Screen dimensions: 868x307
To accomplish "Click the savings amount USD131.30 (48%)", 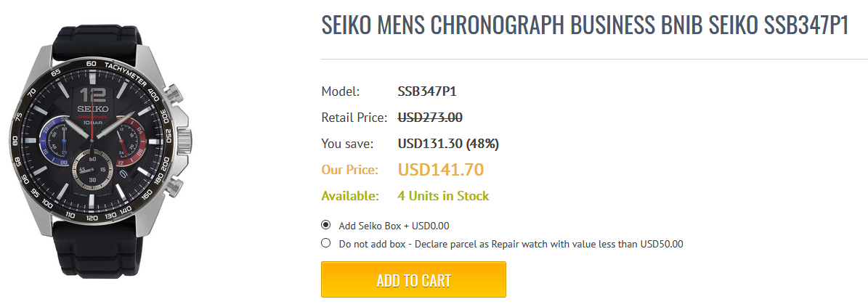I will point(448,144).
